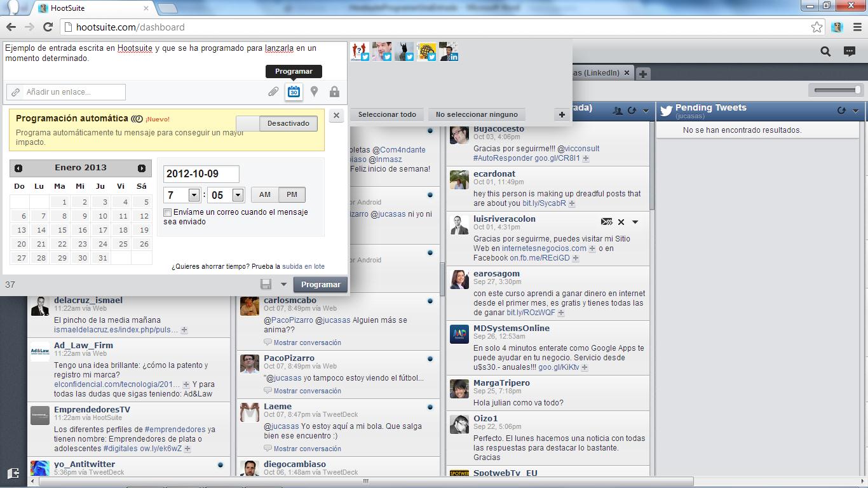This screenshot has height=488, width=868.
Task: Open Pending Tweets column options dropdown
Action: [x=855, y=111]
